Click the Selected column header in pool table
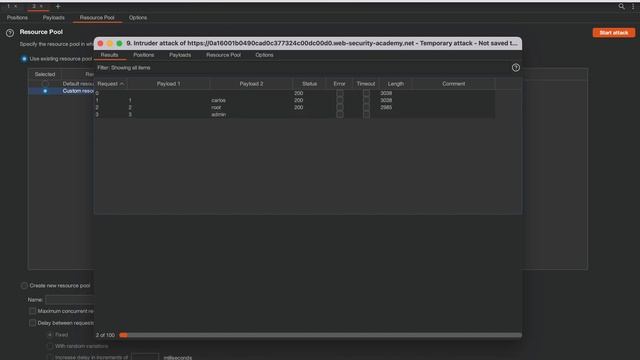The height and width of the screenshot is (360, 640). [x=44, y=74]
